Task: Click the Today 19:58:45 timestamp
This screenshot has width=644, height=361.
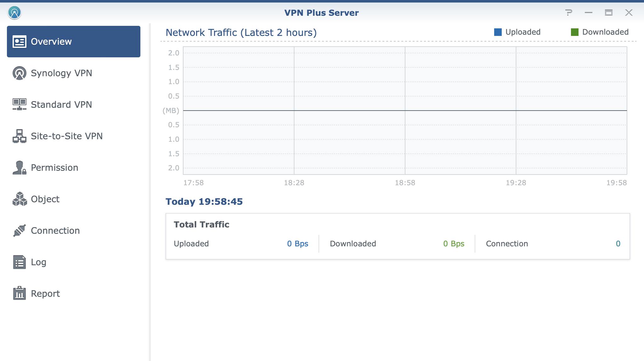Action: 204,202
